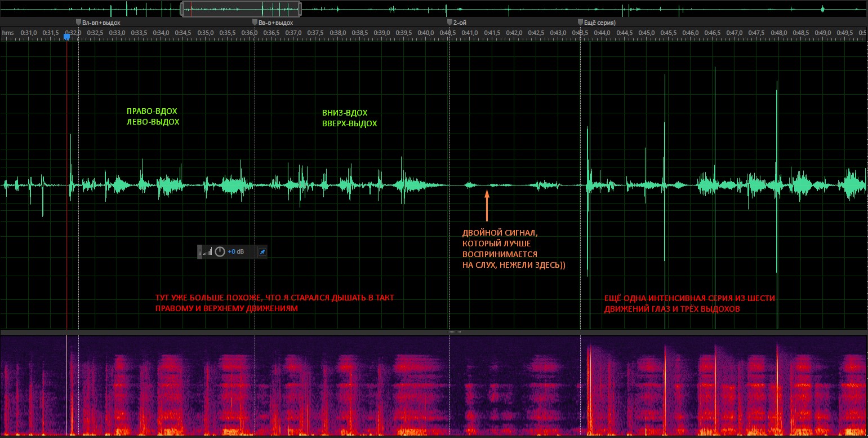Click 0:48,0 on the time ruler

pos(779,33)
